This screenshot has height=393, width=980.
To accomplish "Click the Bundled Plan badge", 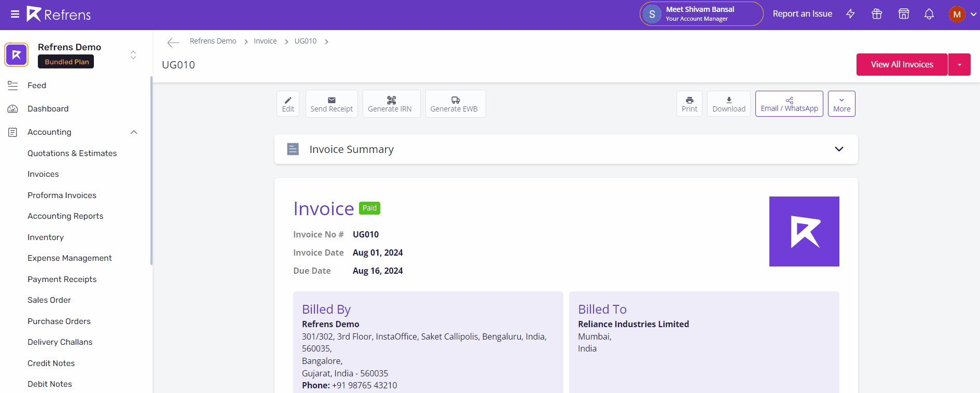I will (x=66, y=62).
